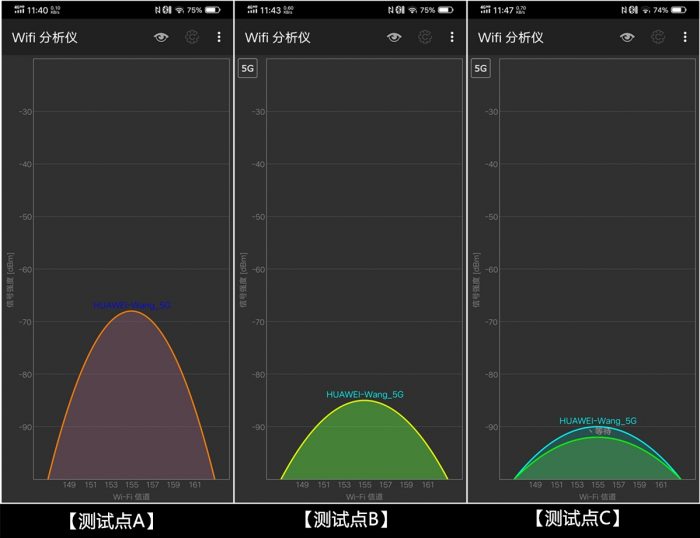Toggle eye view icon in test point B screen
Image resolution: width=700 pixels, height=538 pixels.
click(394, 37)
